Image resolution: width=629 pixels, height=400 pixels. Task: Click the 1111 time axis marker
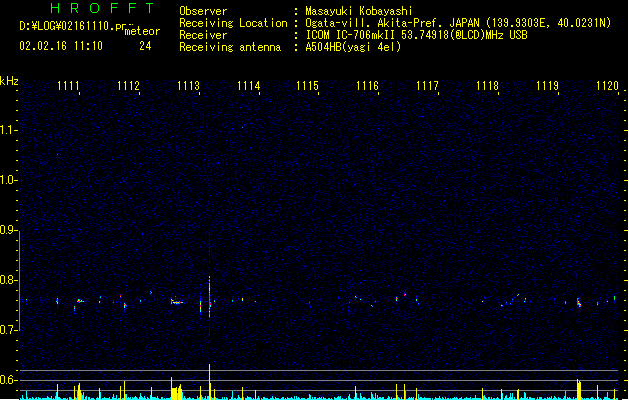point(68,85)
